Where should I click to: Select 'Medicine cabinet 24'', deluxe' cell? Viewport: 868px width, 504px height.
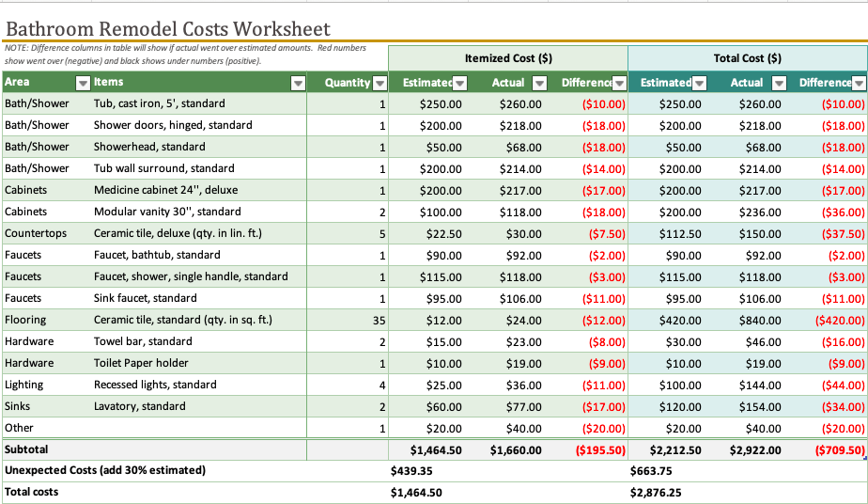[198, 190]
